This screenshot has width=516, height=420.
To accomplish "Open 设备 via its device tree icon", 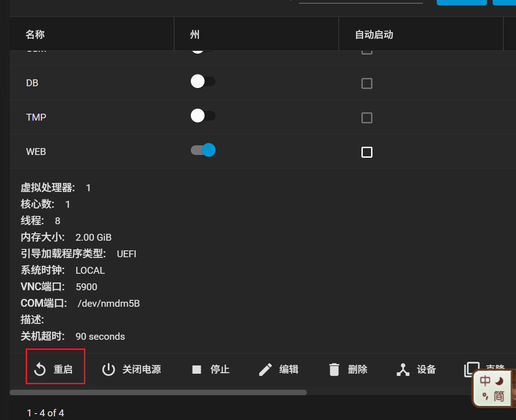I will click(x=403, y=370).
